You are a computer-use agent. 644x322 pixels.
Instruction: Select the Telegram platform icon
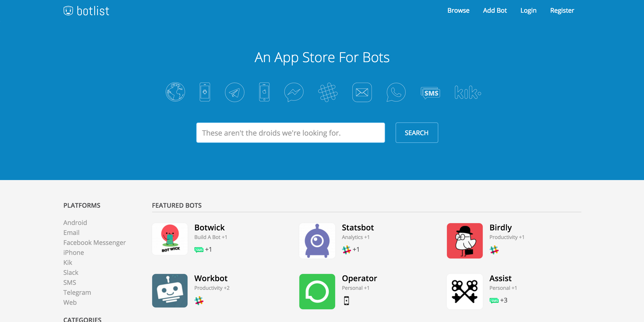(234, 92)
